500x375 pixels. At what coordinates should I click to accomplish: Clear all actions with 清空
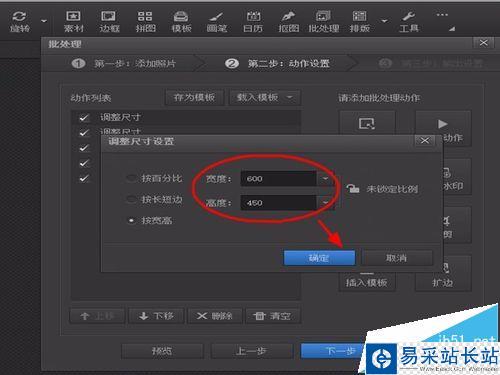(x=273, y=316)
